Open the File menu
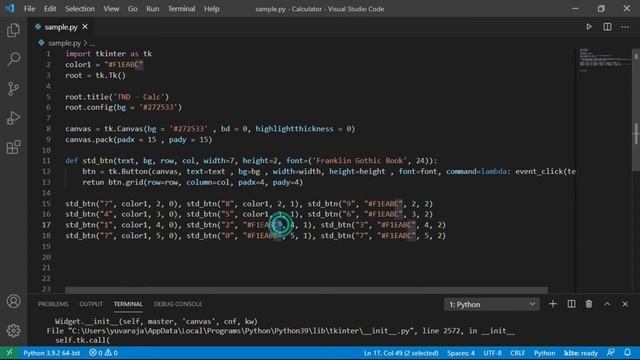The height and width of the screenshot is (360, 640). [29, 9]
